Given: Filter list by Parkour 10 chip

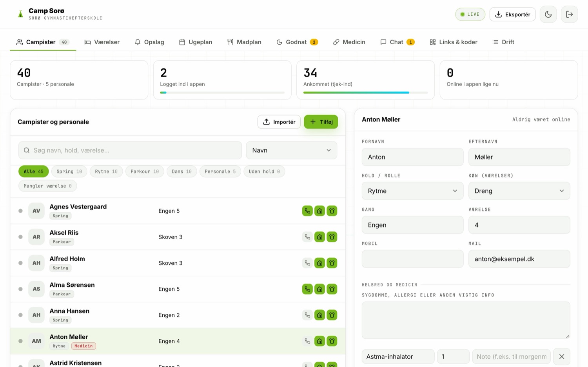Looking at the screenshot, I should coord(145,172).
